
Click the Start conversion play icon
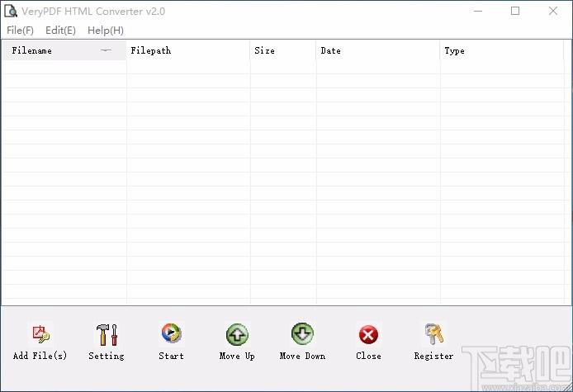[172, 333]
